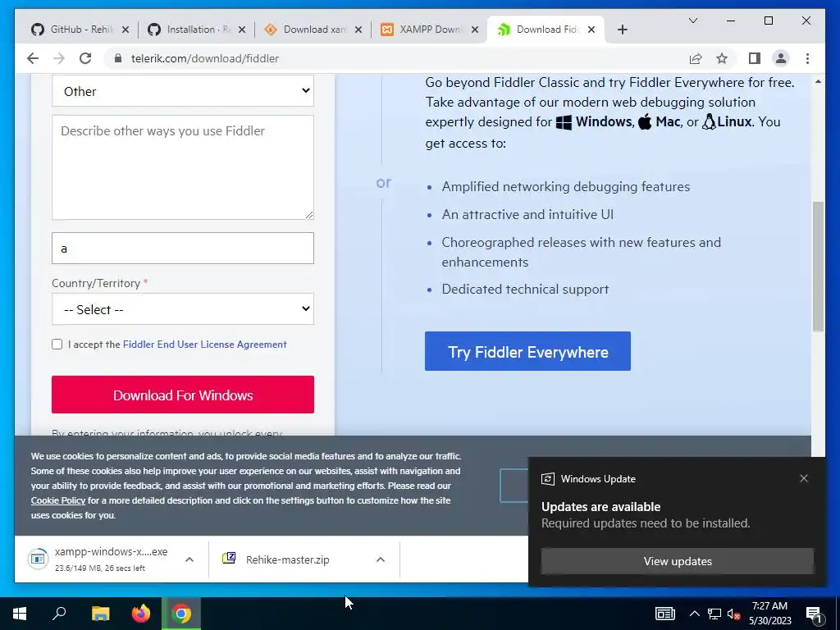Open the clock showing 7:27 AM
The height and width of the screenshot is (630, 840).
[x=769, y=614]
